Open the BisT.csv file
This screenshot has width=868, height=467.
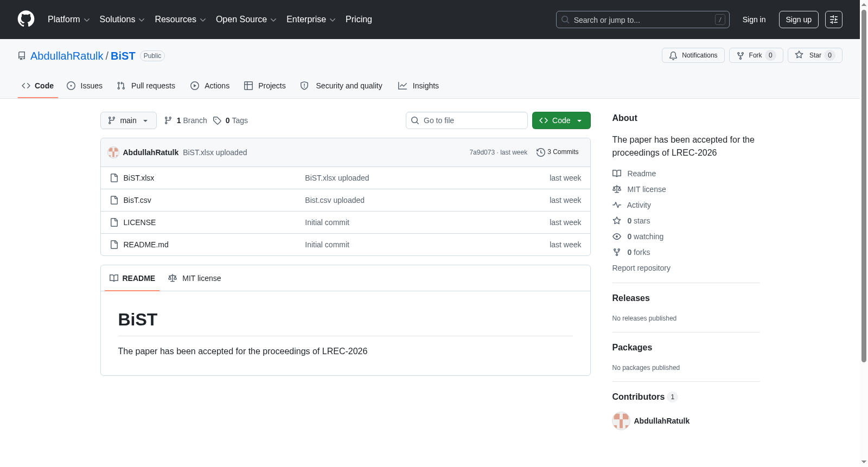click(137, 200)
